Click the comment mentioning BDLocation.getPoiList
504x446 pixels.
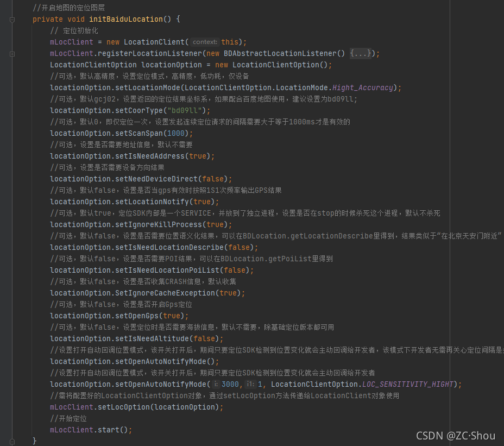point(191,259)
